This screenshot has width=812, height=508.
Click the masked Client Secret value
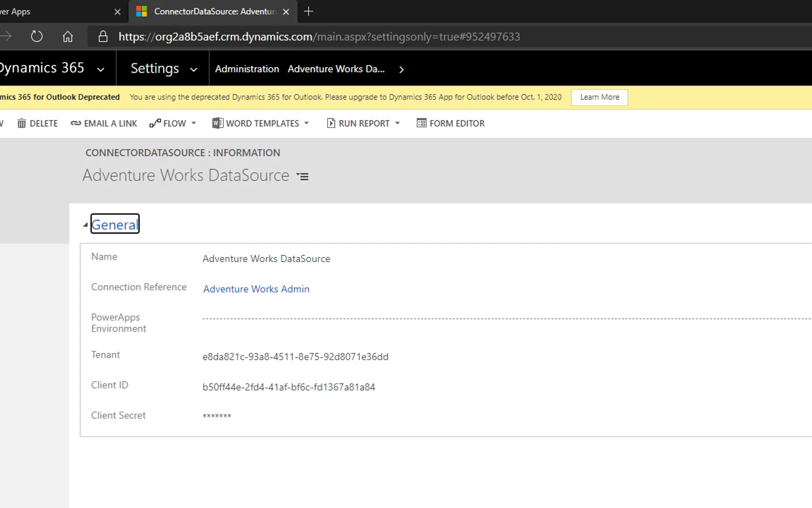click(x=217, y=416)
